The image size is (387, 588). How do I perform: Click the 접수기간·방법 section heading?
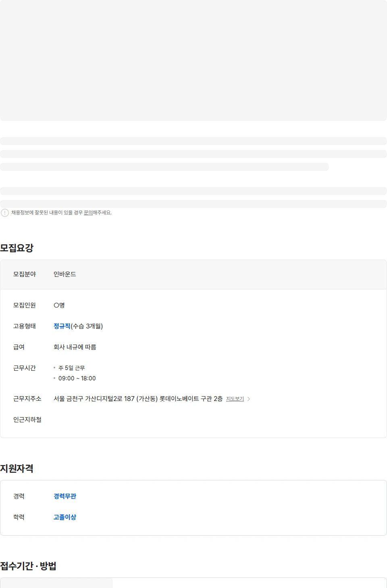pyautogui.click(x=28, y=566)
